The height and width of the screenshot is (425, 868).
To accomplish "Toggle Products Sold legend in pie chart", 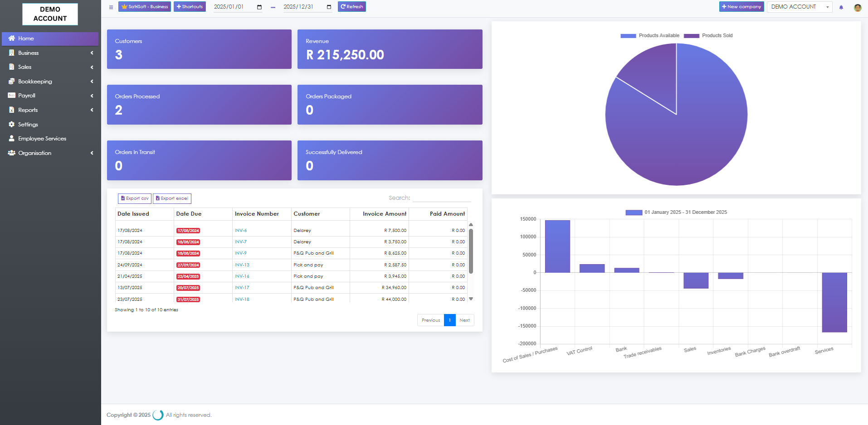I will click(x=708, y=35).
